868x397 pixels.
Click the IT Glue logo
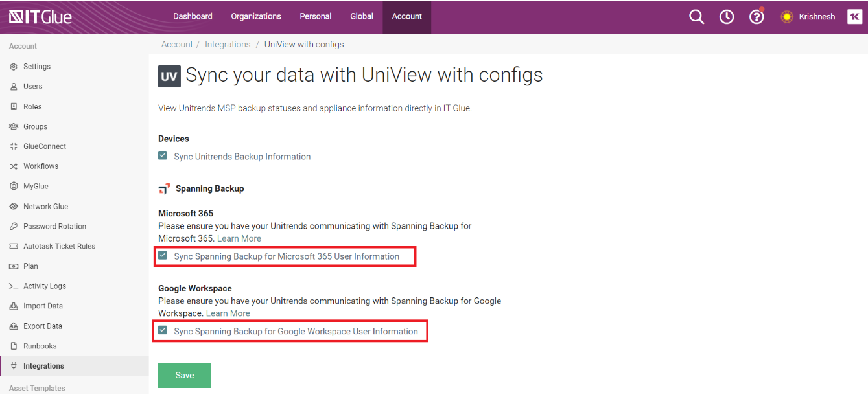point(40,17)
